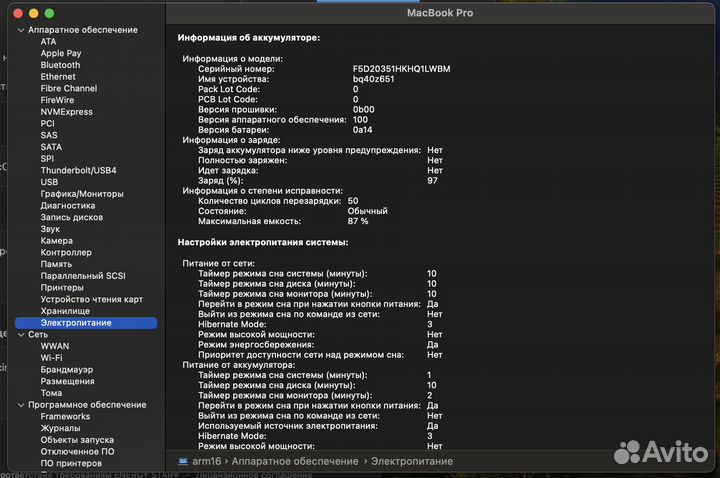Click charge percent value 97

coord(432,181)
